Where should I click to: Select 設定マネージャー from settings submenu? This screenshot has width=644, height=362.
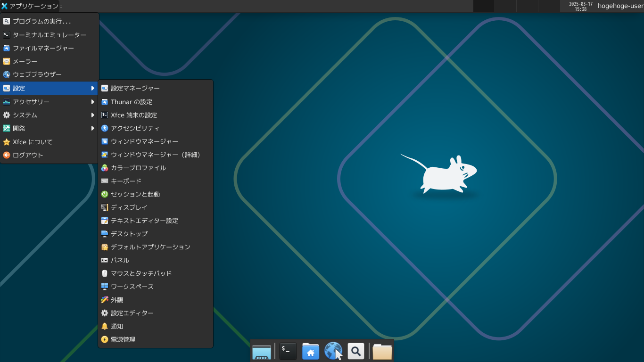click(x=156, y=88)
